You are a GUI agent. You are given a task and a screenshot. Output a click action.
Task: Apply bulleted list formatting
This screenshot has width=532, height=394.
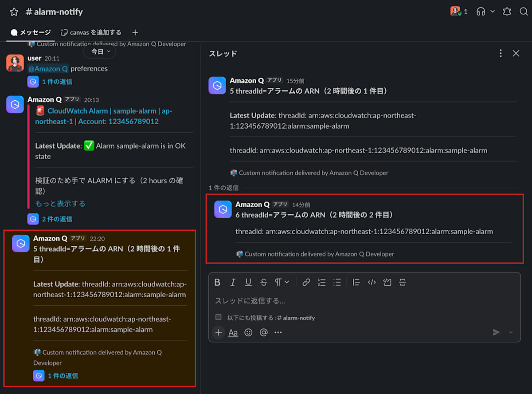337,282
